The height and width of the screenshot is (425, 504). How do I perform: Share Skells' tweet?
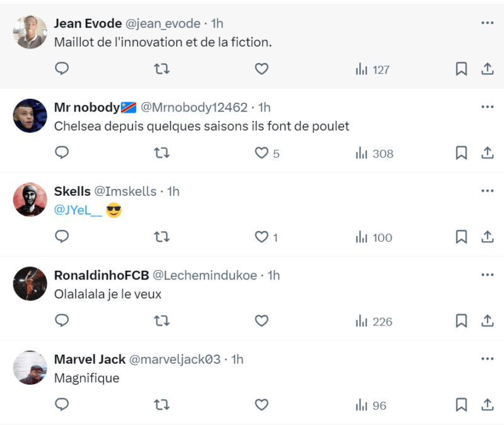[487, 237]
